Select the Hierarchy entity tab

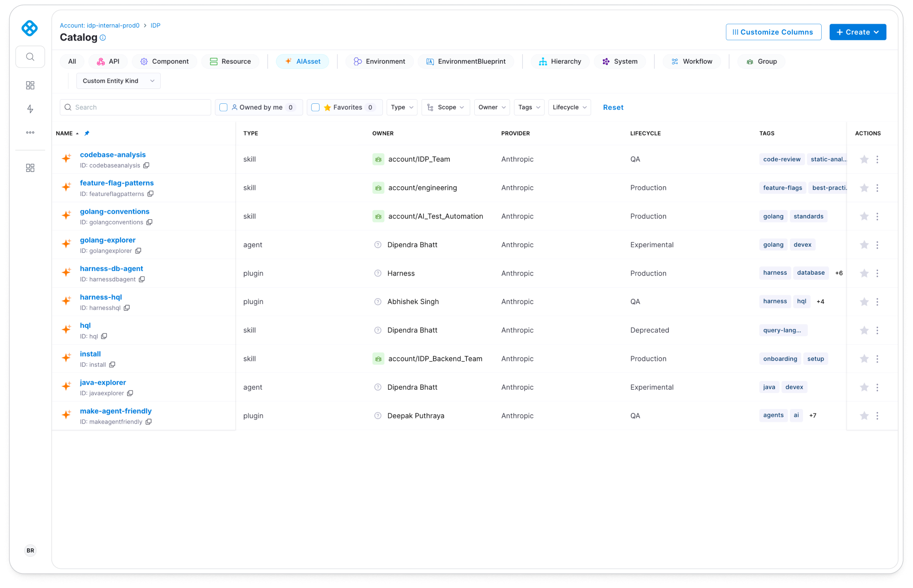point(560,61)
